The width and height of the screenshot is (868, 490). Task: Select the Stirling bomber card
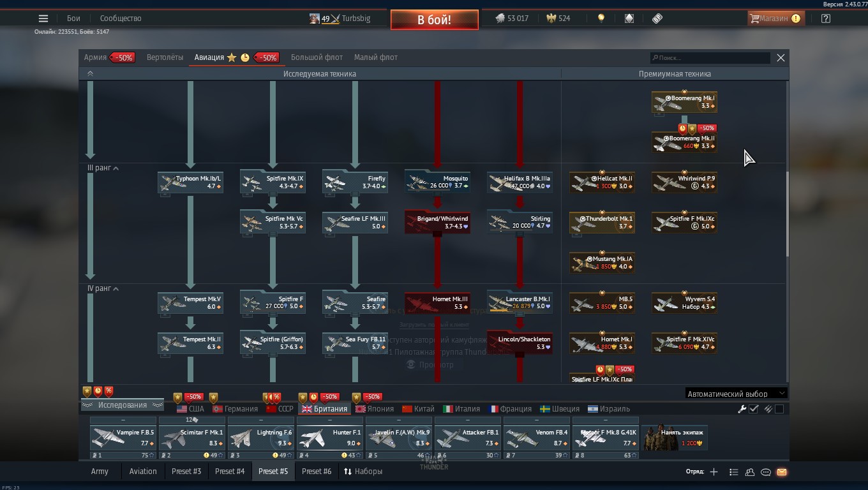[520, 222]
